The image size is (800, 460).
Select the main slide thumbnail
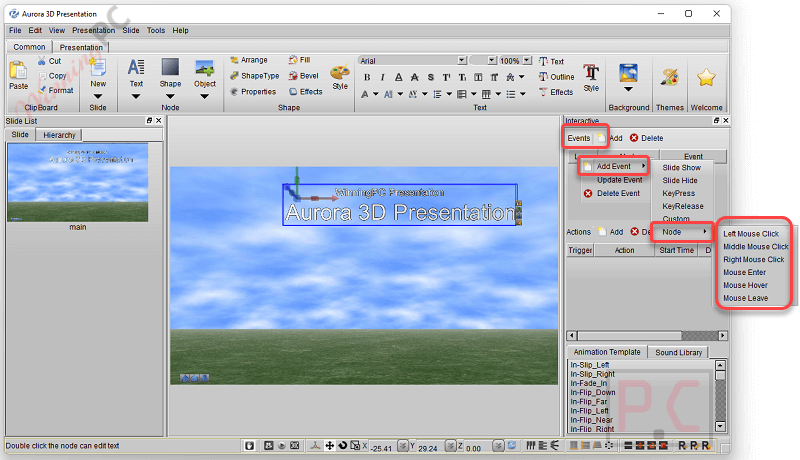(78, 182)
